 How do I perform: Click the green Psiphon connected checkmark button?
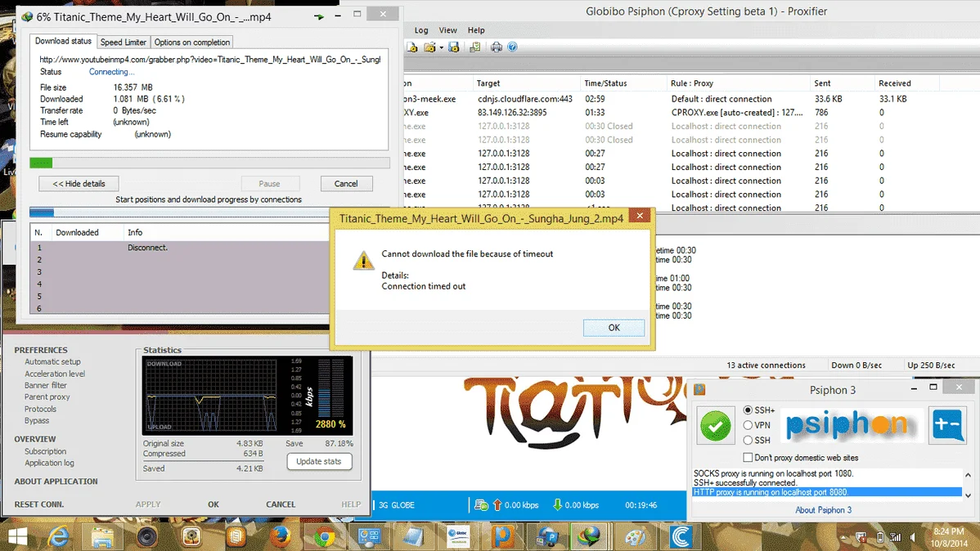point(715,425)
